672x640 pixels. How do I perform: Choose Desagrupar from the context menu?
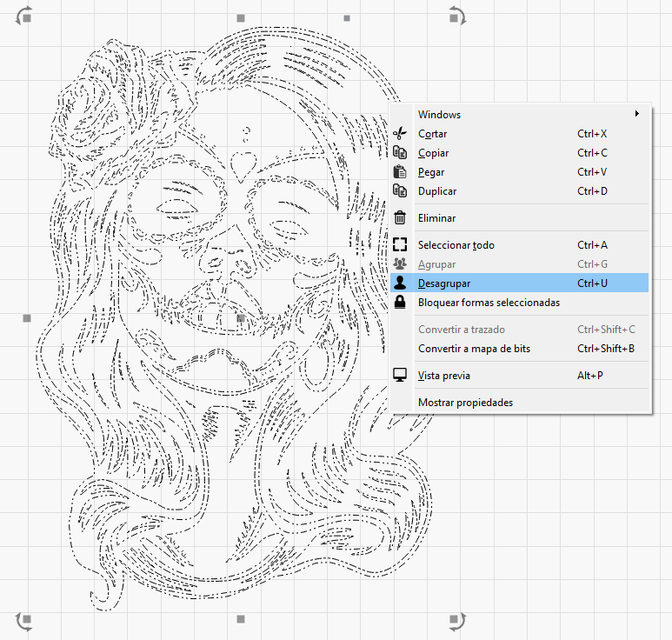[444, 283]
